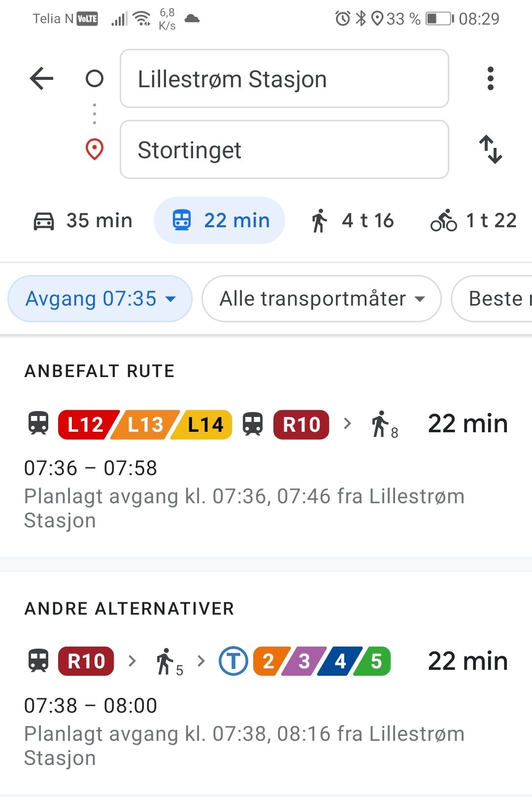This screenshot has width=532, height=797.
Task: Switch to cycling mode 1 t 22
Action: coord(474,220)
